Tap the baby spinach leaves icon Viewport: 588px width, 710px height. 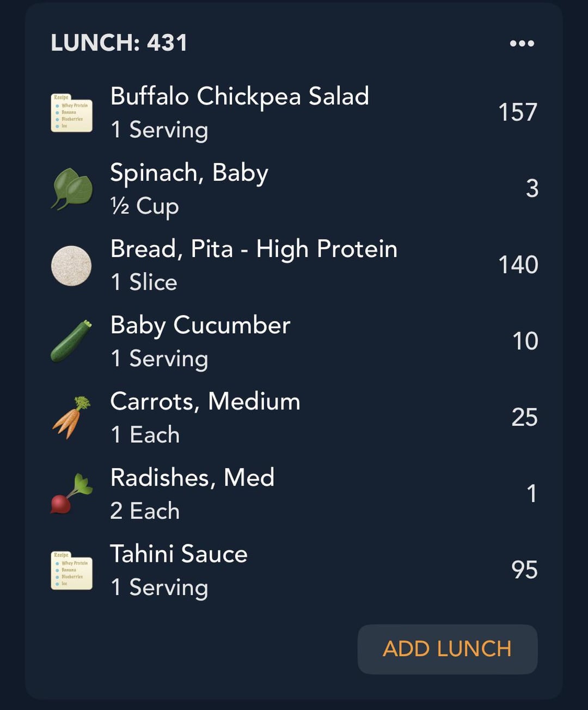point(71,189)
